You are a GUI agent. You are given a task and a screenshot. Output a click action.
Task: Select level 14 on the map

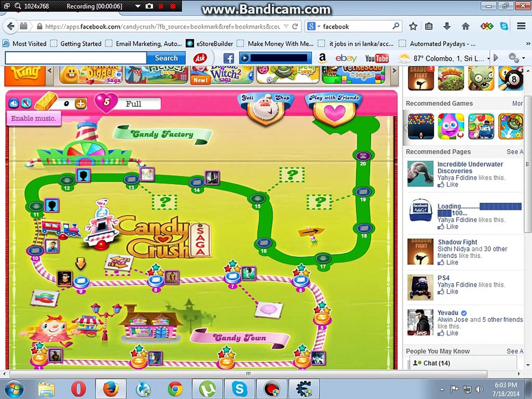pyautogui.click(x=197, y=183)
